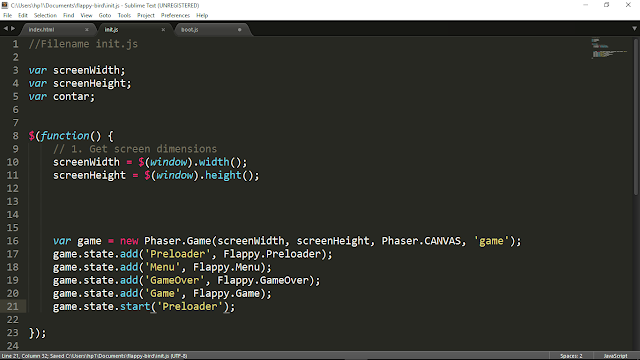Screen dimensions: 640x360
Task: Open the Find menu
Action: click(x=68, y=16)
